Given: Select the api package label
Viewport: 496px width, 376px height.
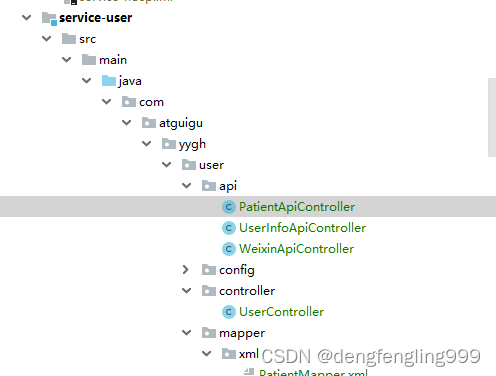Looking at the screenshot, I should click(228, 186).
